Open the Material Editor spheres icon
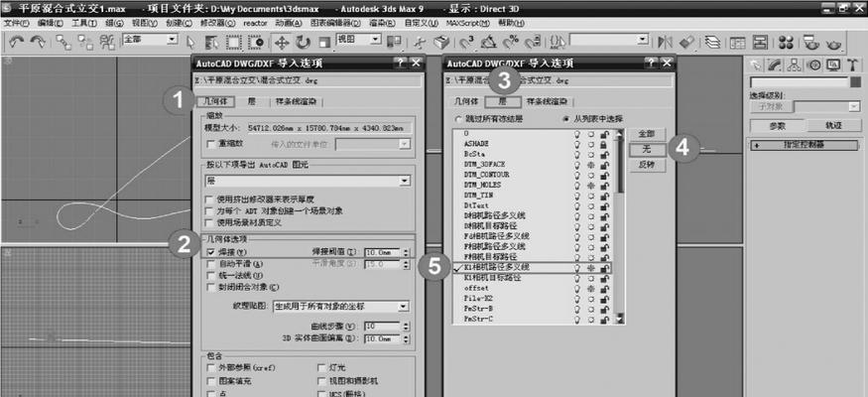This screenshot has height=397, width=868. (x=786, y=43)
